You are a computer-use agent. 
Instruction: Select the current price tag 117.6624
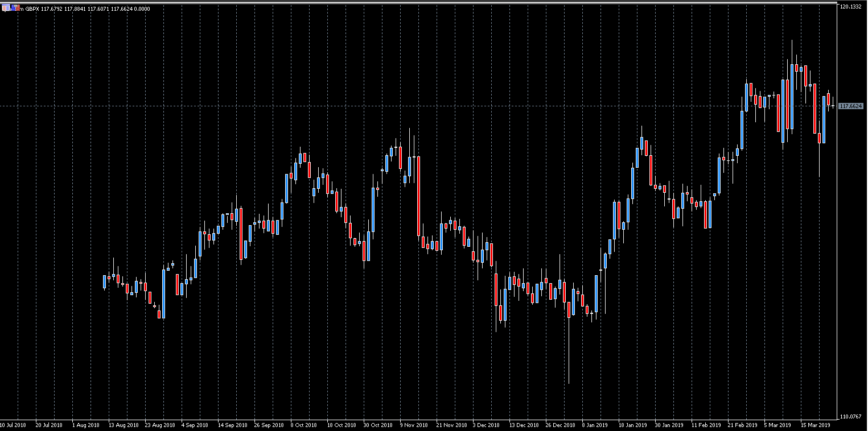coord(851,106)
